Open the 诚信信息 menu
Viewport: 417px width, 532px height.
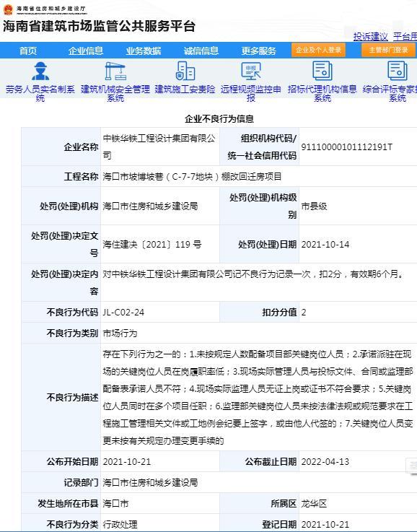[201, 51]
